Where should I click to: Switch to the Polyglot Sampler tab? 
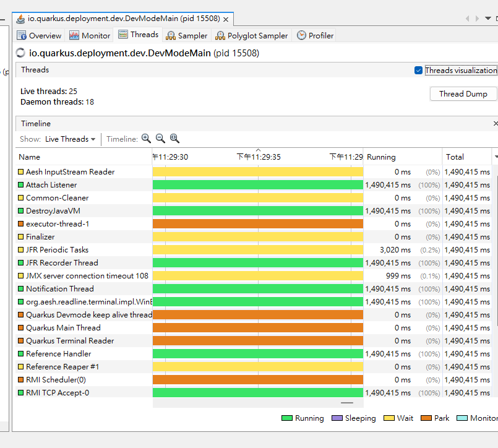coord(252,35)
